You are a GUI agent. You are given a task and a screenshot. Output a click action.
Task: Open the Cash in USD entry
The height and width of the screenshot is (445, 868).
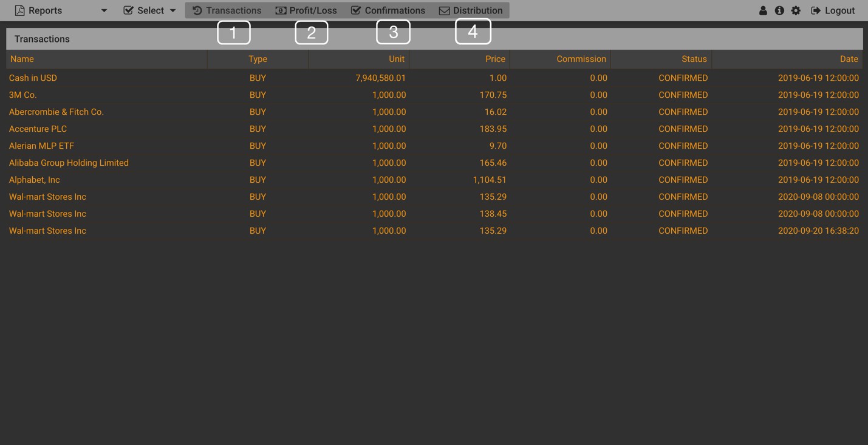click(33, 78)
